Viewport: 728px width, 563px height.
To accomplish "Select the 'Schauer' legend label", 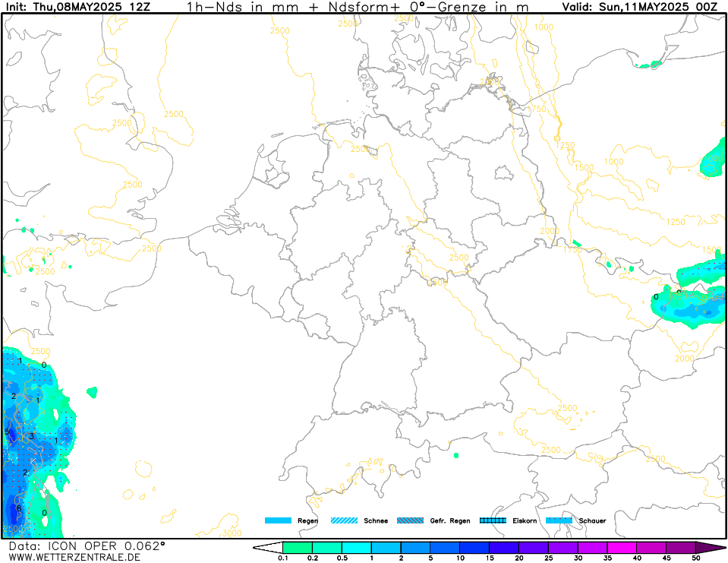I will pyautogui.click(x=592, y=520).
